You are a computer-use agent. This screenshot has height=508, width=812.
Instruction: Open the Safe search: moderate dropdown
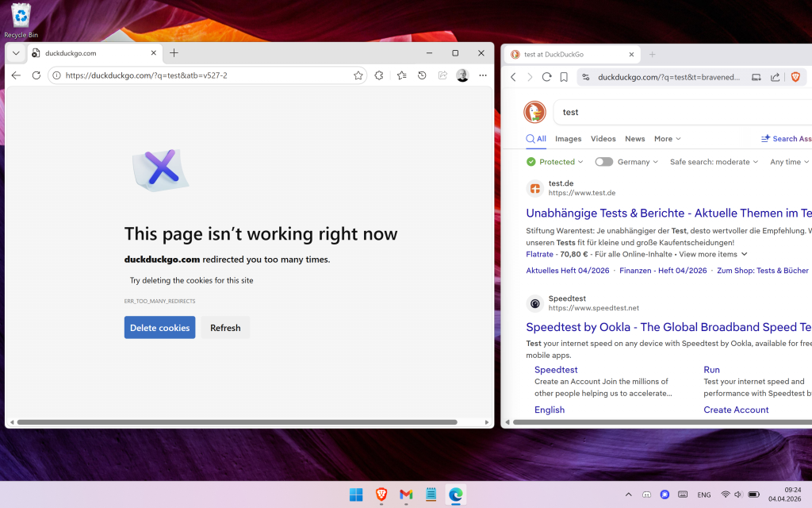point(714,162)
